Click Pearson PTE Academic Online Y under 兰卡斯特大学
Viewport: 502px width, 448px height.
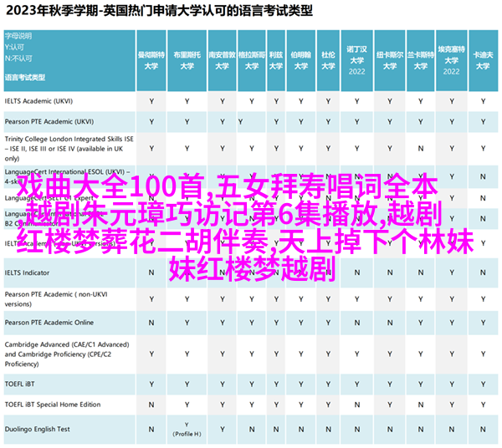click(x=421, y=323)
